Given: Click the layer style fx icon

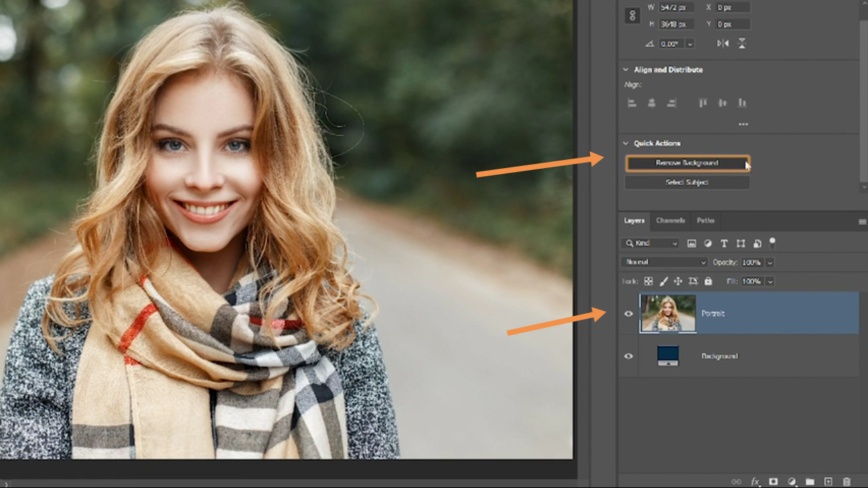Looking at the screenshot, I should (755, 482).
